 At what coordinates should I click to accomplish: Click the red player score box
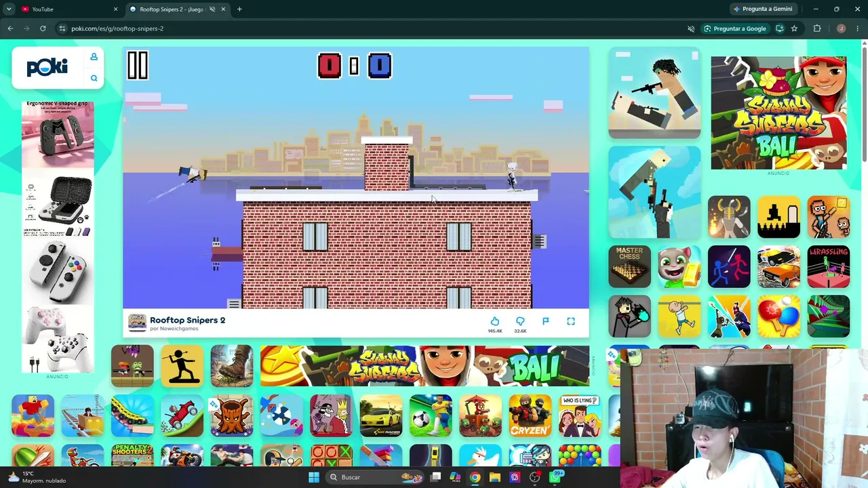tap(330, 66)
